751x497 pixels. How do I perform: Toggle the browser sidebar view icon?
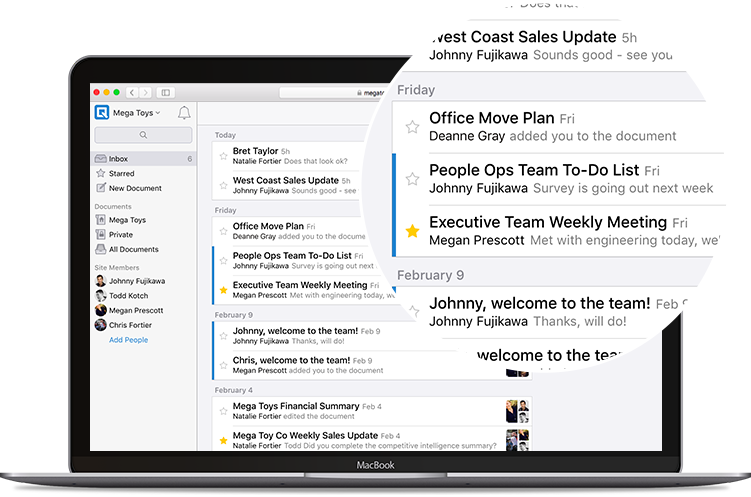(166, 92)
